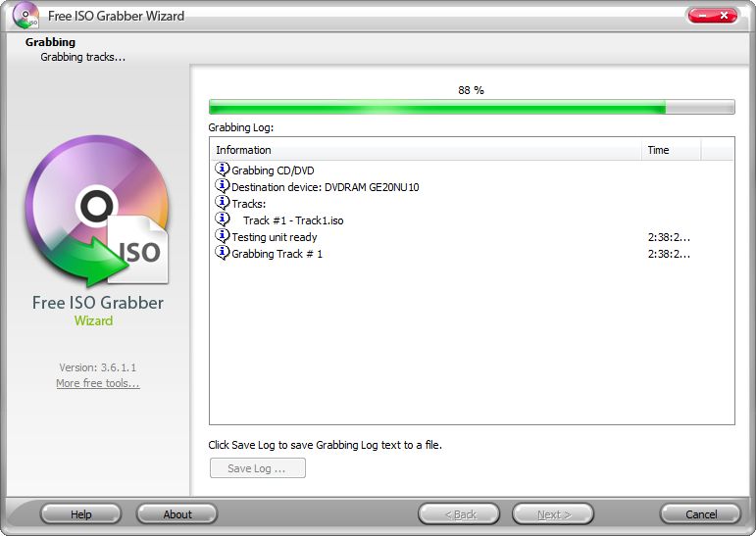
Task: Select the Destination device: DVDRAM GE20NU10 row
Action: [472, 186]
